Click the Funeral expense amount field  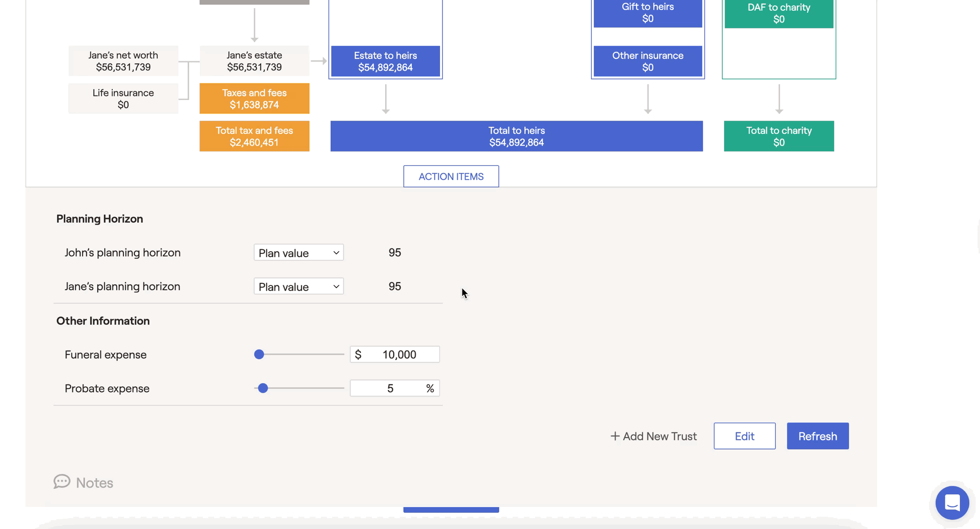(x=399, y=354)
